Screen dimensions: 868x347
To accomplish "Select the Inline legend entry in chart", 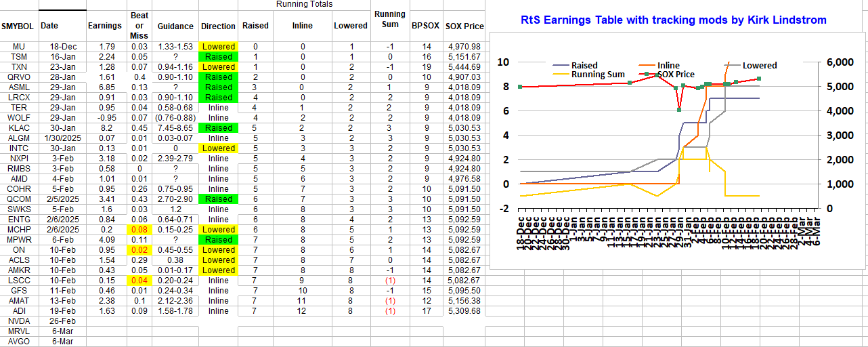I will 668,66.
